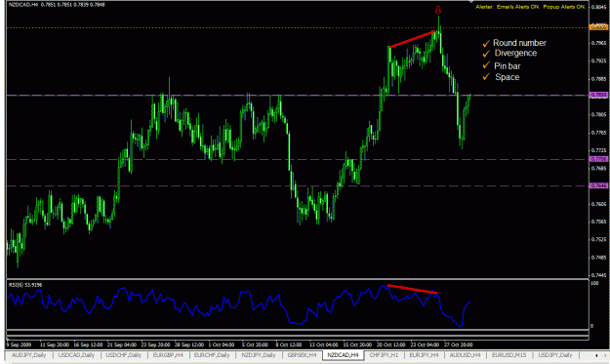
Task: Click the Emails Alerts ON text
Action: coord(518,7)
